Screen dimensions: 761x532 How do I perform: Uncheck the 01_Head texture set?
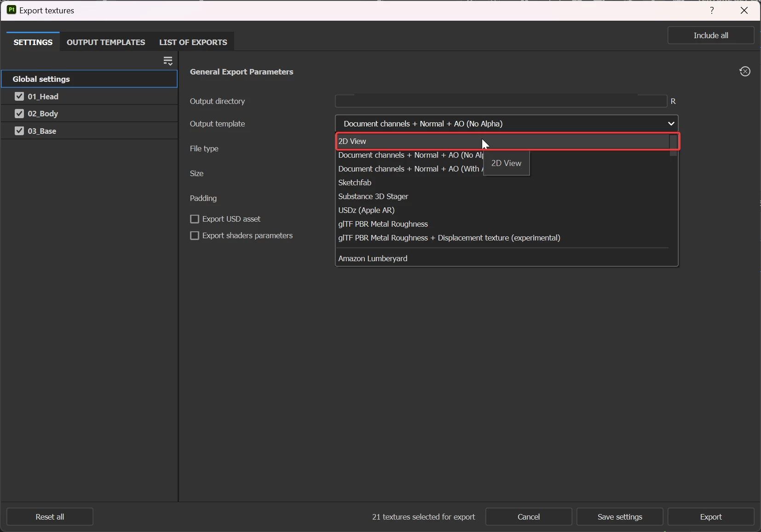pyautogui.click(x=19, y=96)
